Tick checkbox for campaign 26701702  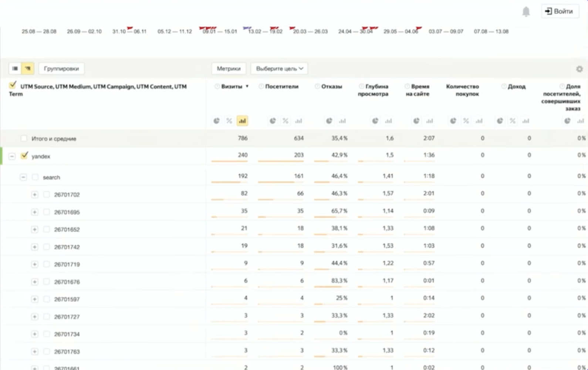pos(47,195)
